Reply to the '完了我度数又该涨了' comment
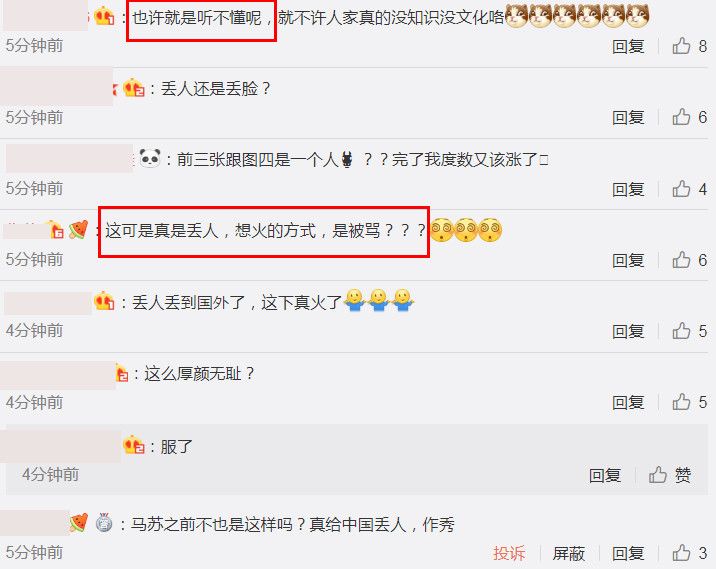 click(x=628, y=189)
